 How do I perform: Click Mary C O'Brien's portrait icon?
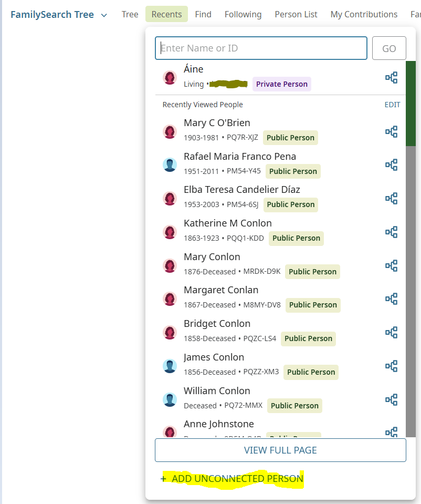[170, 131]
